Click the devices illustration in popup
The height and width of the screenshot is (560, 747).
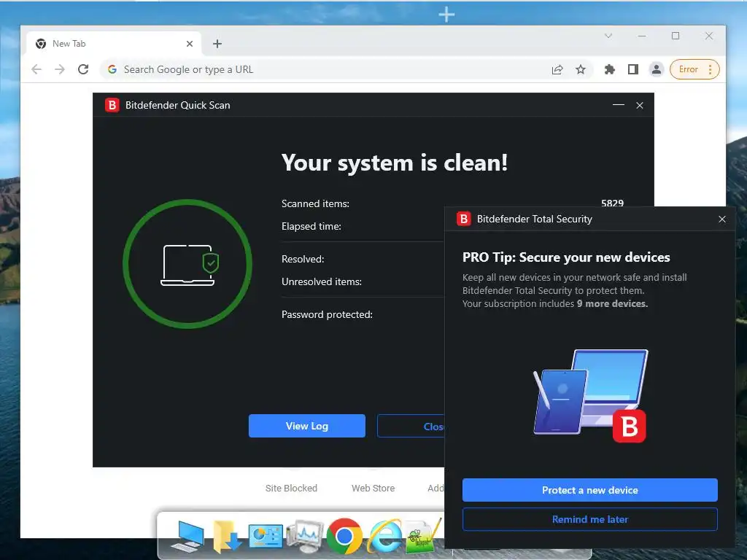(590, 395)
